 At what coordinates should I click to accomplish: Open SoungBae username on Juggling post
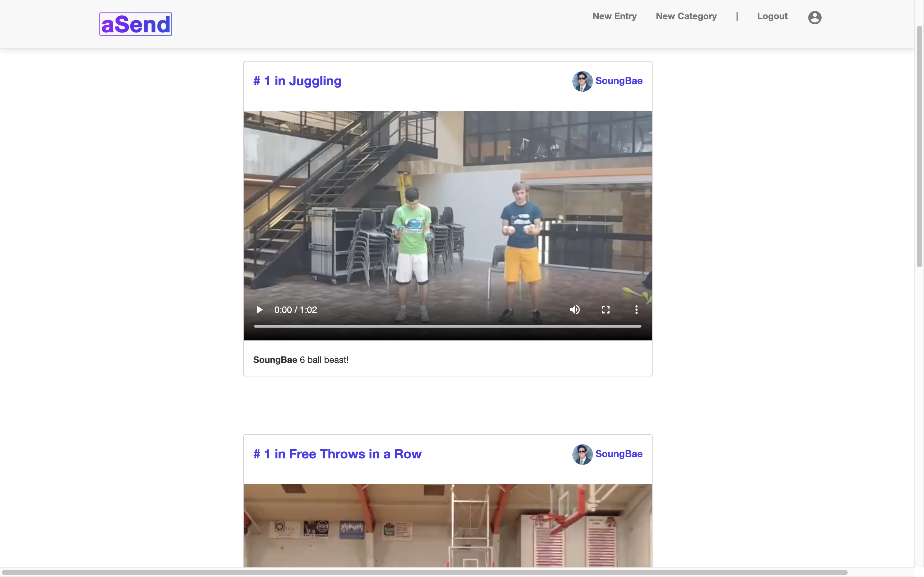coord(619,81)
